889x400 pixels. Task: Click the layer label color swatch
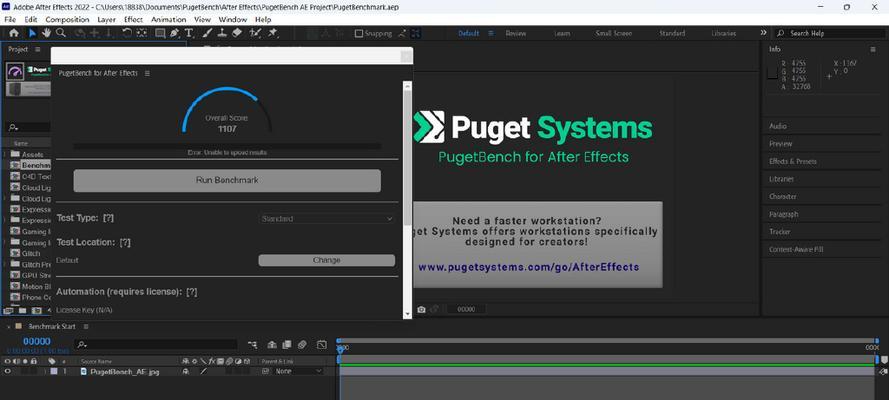[54, 372]
